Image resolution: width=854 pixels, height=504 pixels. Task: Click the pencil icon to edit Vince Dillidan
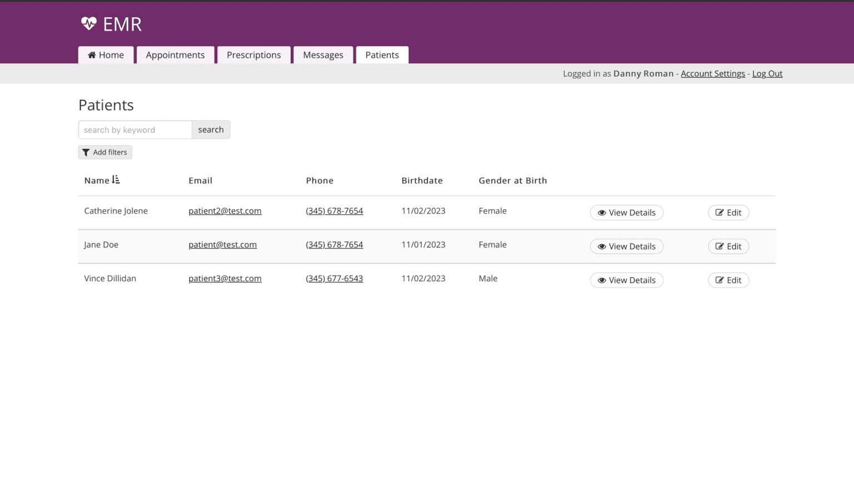(720, 280)
